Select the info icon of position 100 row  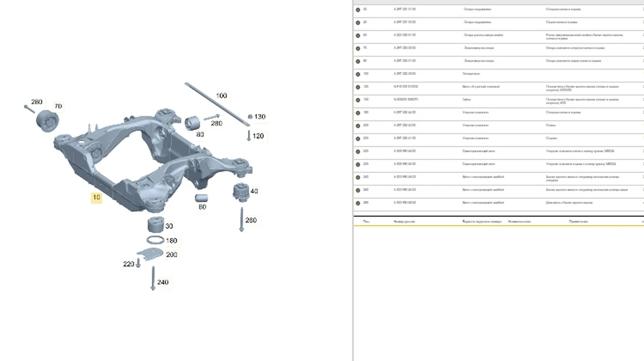(358, 74)
